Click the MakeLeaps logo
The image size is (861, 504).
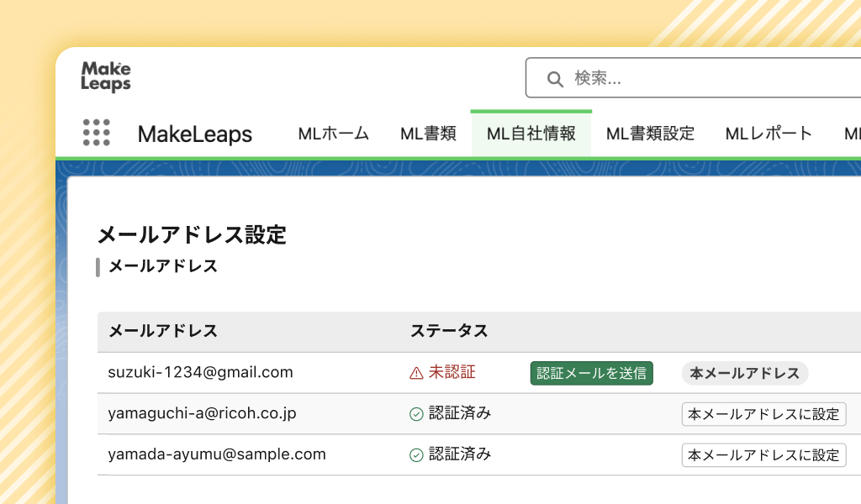[x=106, y=76]
